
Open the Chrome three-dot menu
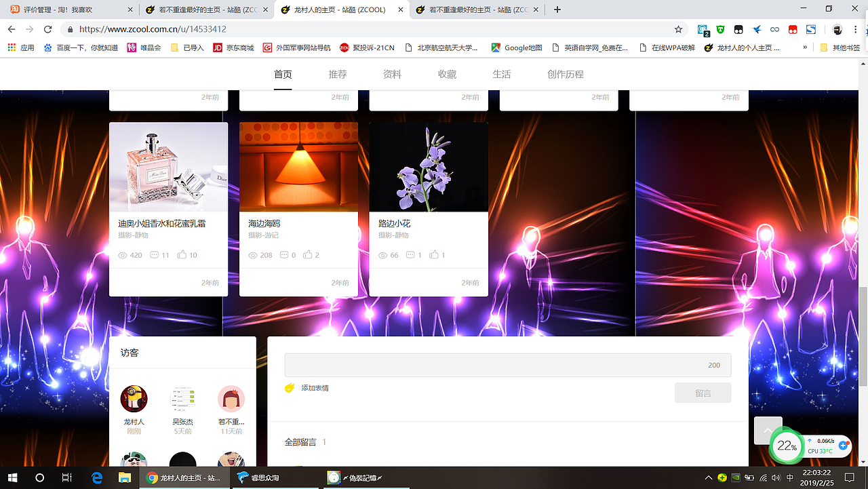pos(856,31)
